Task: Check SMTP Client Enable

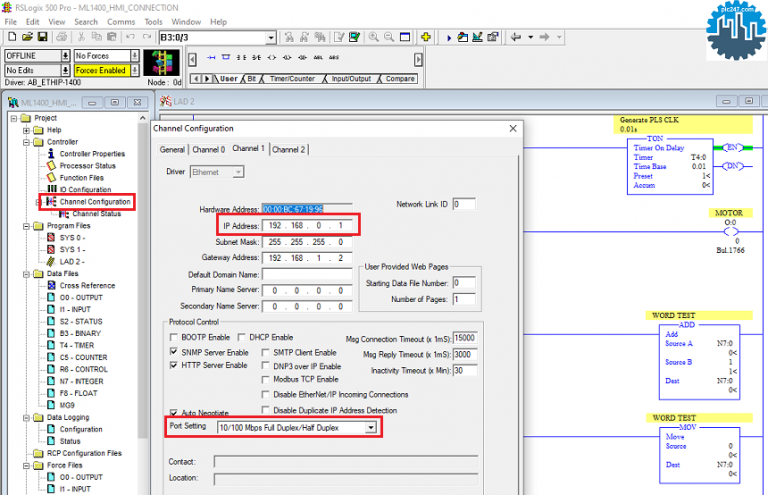Action: (265, 352)
